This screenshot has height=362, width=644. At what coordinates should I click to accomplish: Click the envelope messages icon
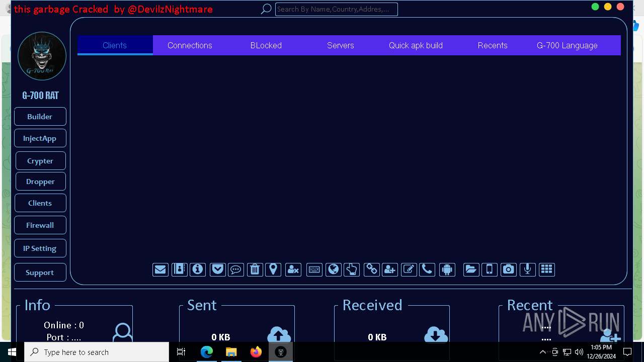[160, 269]
